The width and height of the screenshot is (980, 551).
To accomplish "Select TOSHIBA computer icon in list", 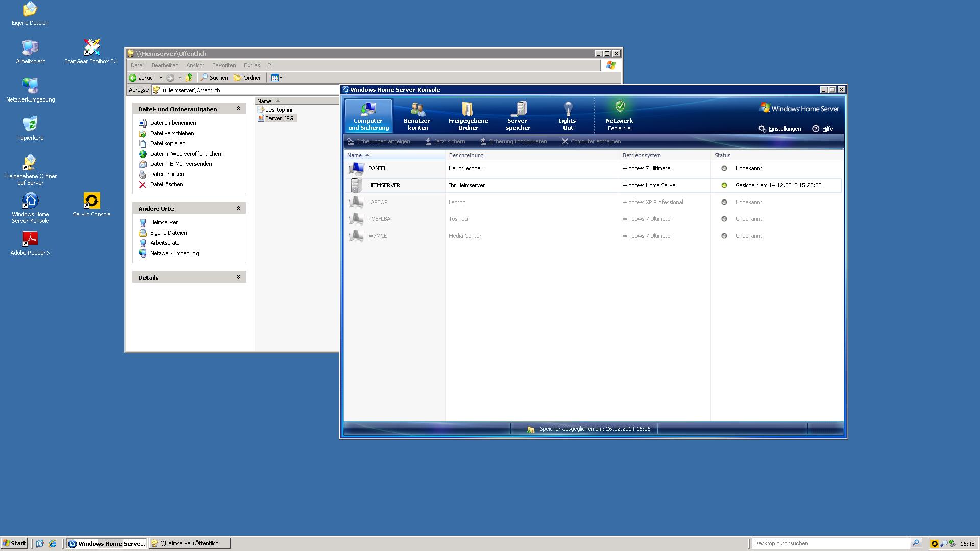I will click(356, 219).
